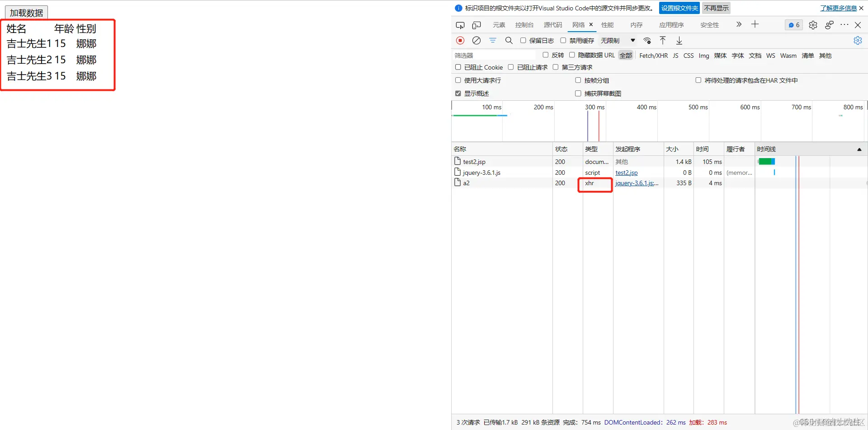
Task: Enable 保留日志 checkbox
Action: (523, 41)
